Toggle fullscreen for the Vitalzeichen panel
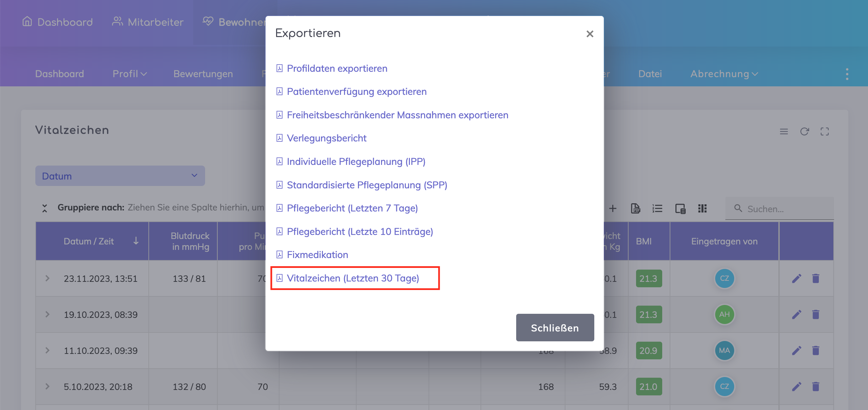 point(825,132)
